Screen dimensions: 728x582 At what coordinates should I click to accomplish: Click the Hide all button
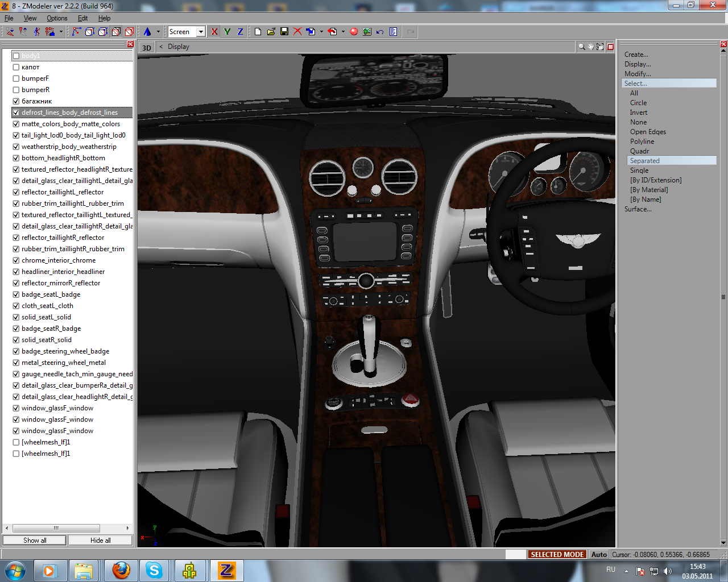coord(101,541)
